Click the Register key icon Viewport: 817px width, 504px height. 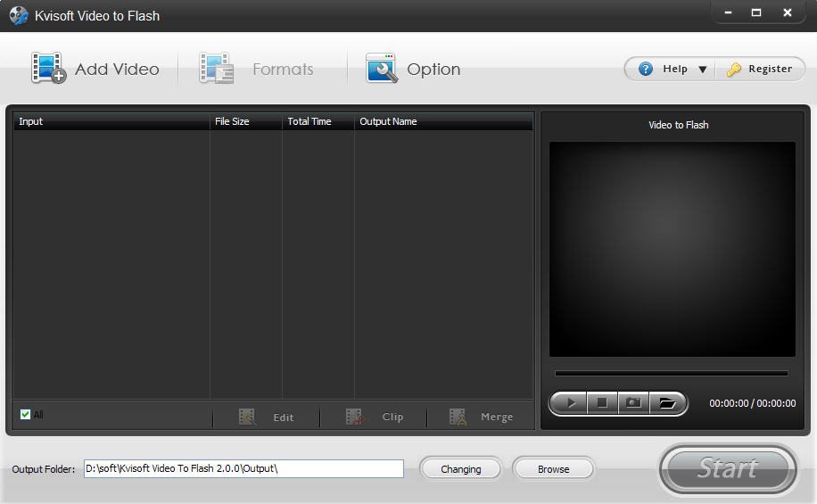[x=734, y=69]
